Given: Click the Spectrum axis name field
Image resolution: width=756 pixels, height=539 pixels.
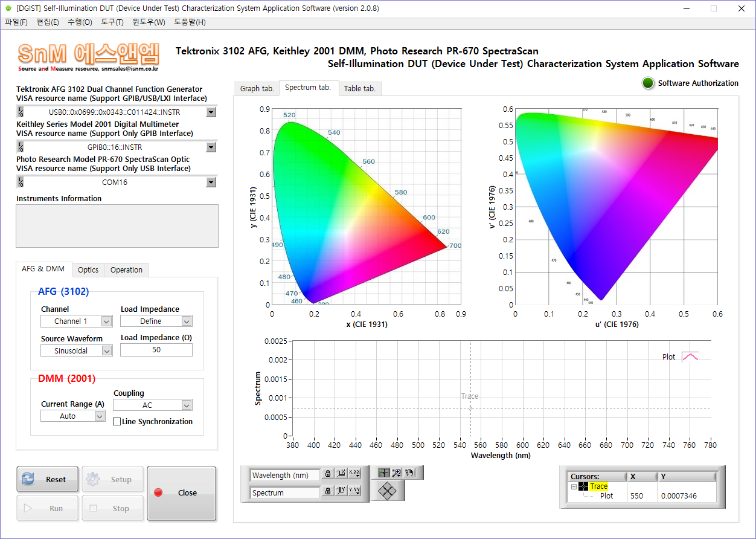Looking at the screenshot, I should pyautogui.click(x=285, y=492).
